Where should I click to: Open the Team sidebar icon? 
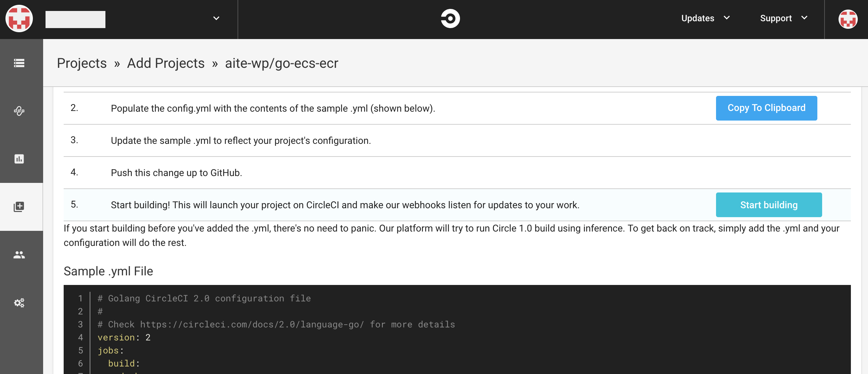[19, 255]
